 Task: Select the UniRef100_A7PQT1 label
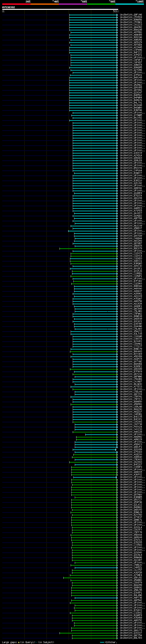point(131,55)
